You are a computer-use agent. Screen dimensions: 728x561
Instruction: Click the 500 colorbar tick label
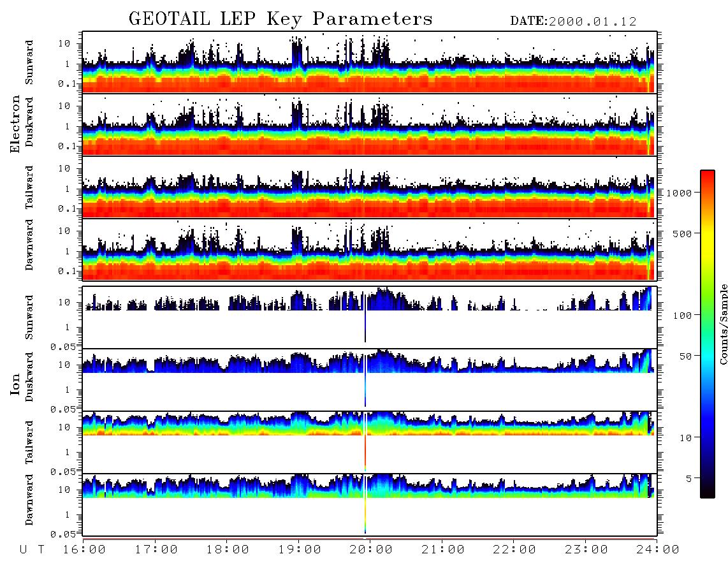coord(682,233)
